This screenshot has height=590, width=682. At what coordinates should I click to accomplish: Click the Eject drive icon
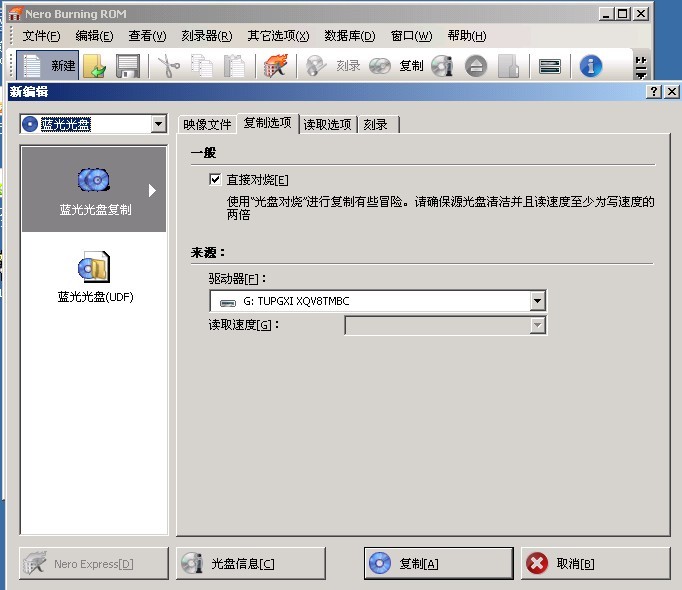(x=476, y=66)
